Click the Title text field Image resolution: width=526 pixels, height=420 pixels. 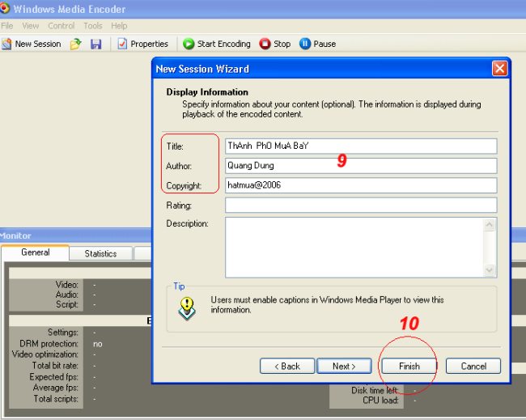tap(360, 146)
